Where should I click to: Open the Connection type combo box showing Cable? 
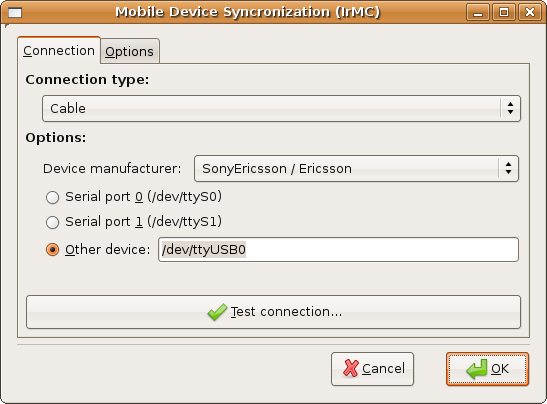281,109
